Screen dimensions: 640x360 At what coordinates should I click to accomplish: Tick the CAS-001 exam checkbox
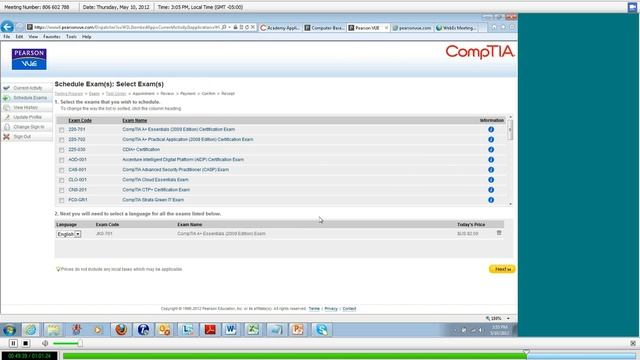tap(62, 170)
